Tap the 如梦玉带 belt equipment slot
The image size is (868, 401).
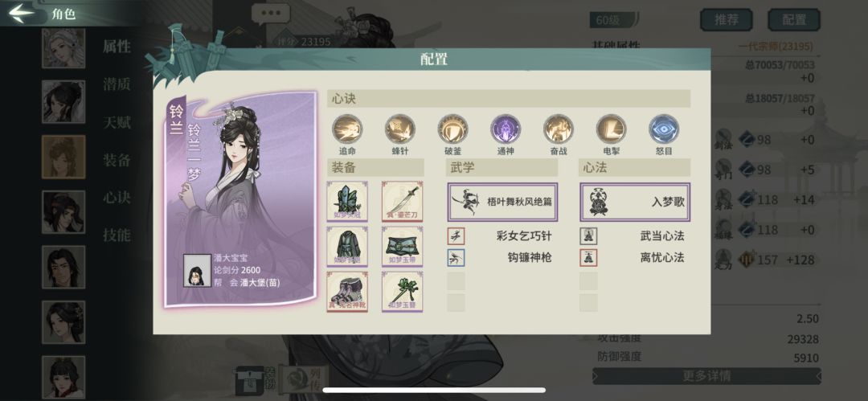click(x=403, y=247)
